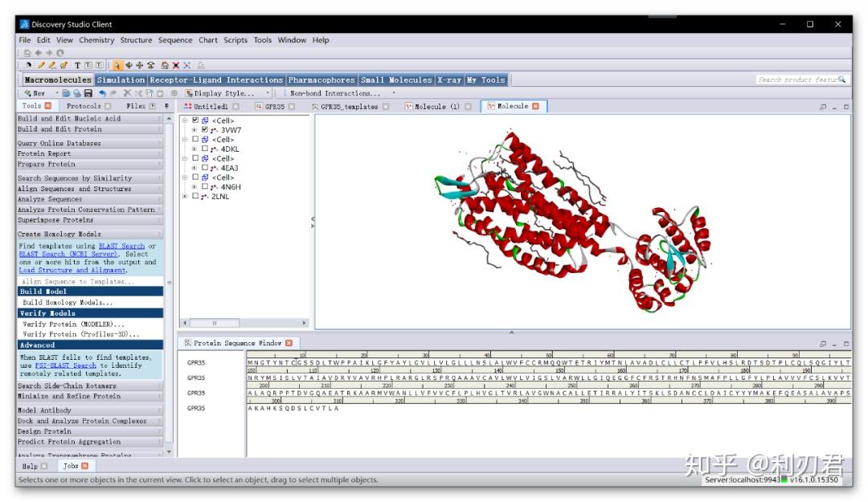868x502 pixels.
Task: Expand the 2LNL tree node
Action: 185,197
